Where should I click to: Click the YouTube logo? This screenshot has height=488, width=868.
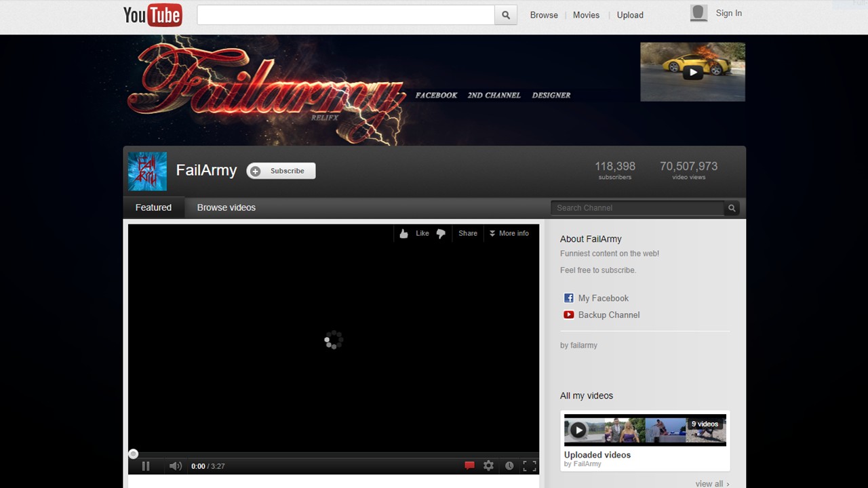pos(153,15)
